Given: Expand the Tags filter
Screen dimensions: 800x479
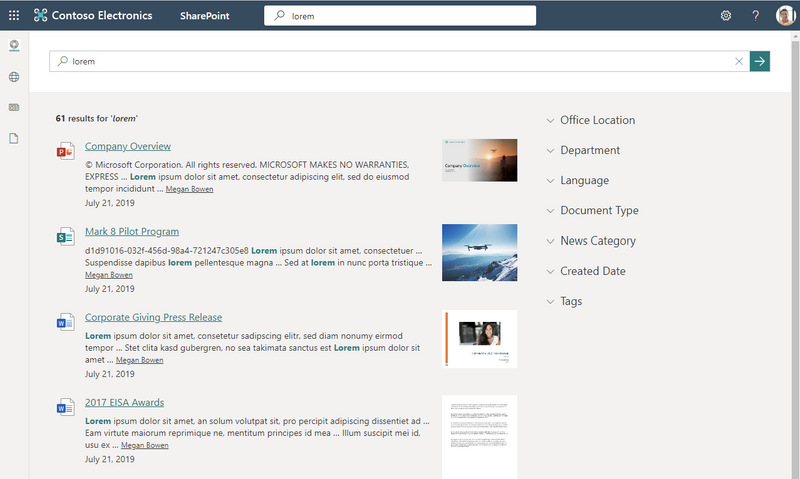Looking at the screenshot, I should [x=571, y=301].
